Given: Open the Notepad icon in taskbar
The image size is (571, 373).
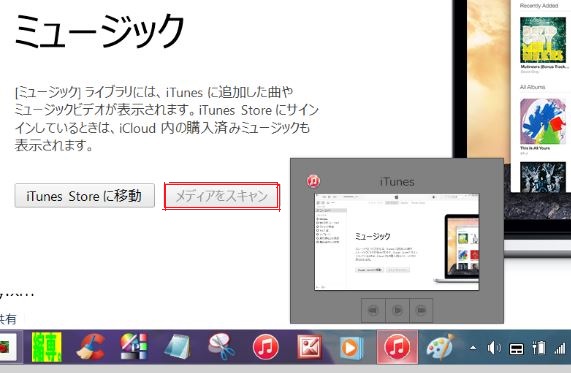Looking at the screenshot, I should 177,346.
